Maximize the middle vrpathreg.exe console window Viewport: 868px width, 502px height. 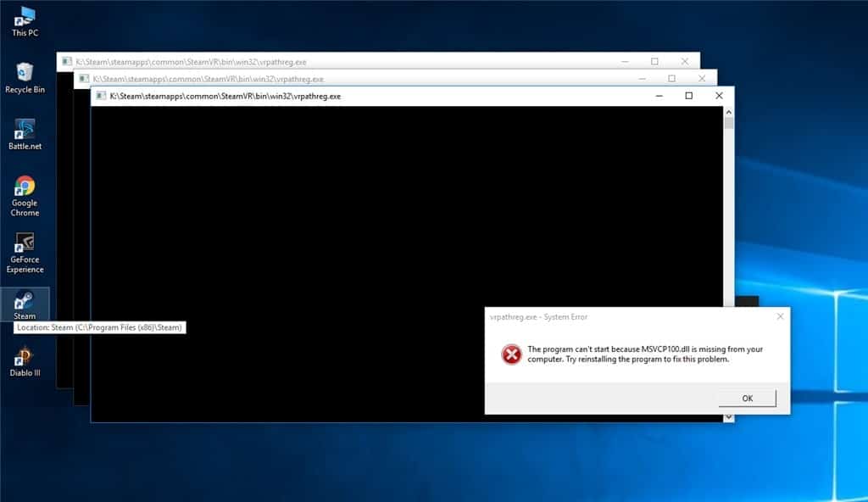pos(671,79)
